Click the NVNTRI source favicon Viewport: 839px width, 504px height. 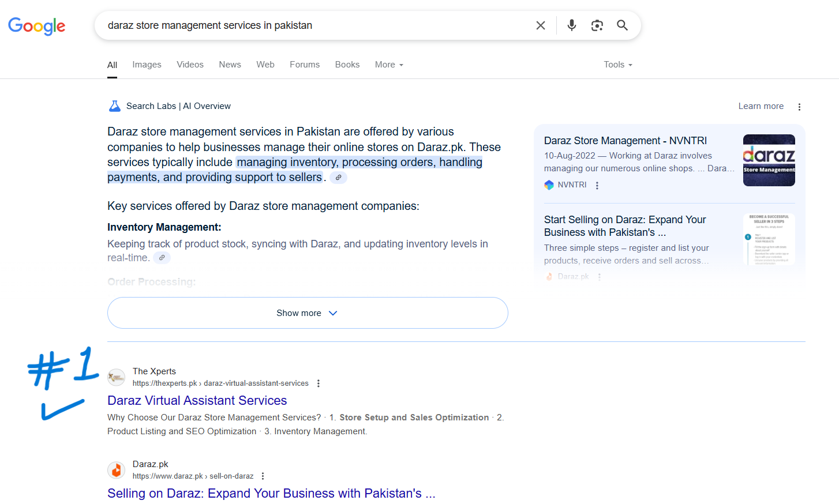pos(549,185)
